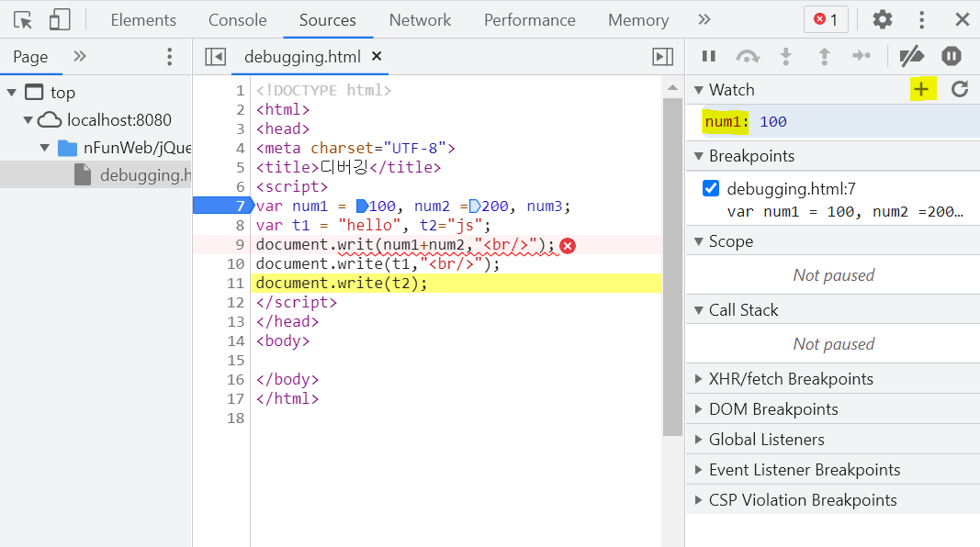
Task: Open the navigator three-dot options menu
Action: coord(169,57)
